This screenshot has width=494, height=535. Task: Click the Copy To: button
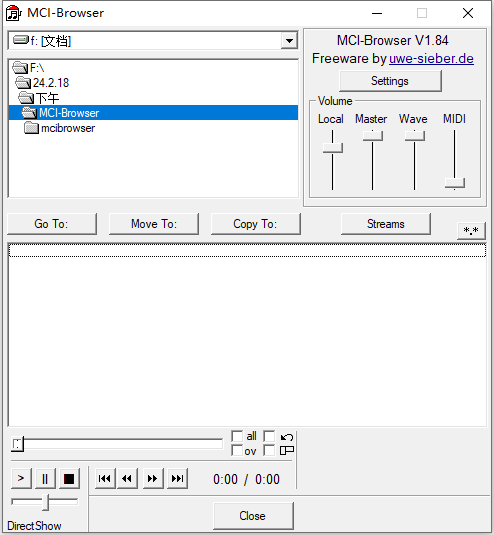point(256,224)
